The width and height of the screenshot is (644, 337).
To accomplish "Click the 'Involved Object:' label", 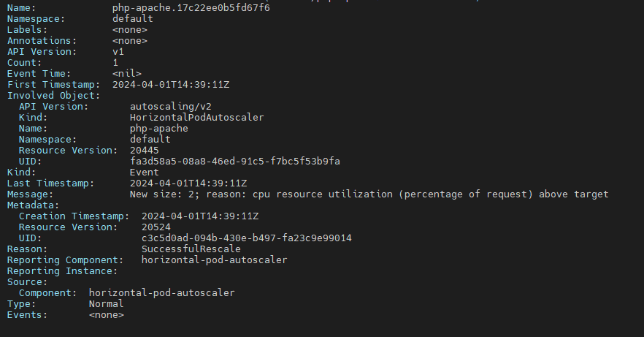I will [x=54, y=95].
